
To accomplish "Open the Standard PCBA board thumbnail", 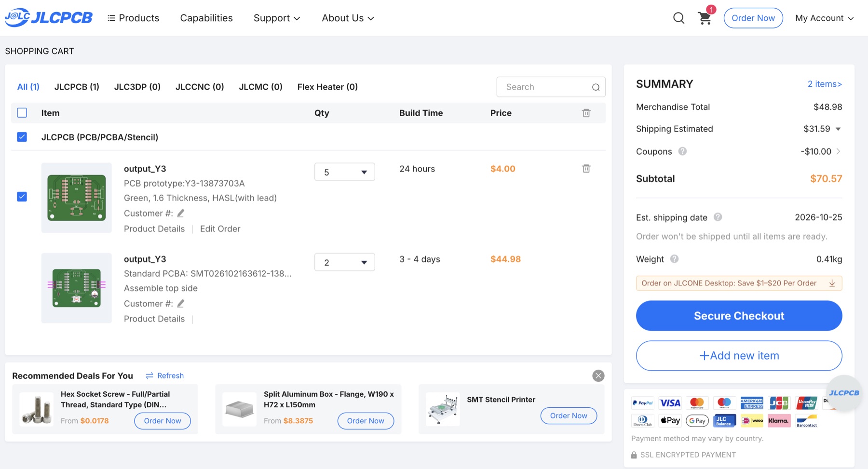I will tap(76, 288).
